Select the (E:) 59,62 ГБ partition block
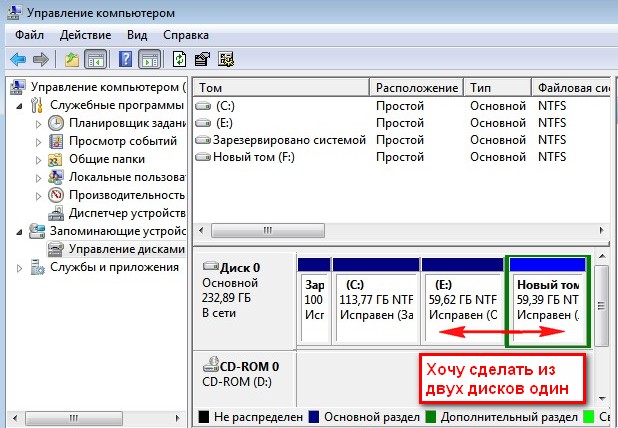Screen dimensions: 618x428 point(462,301)
